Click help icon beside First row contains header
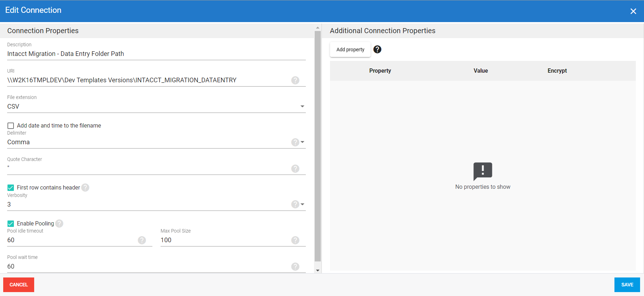This screenshot has height=296, width=644. point(85,188)
